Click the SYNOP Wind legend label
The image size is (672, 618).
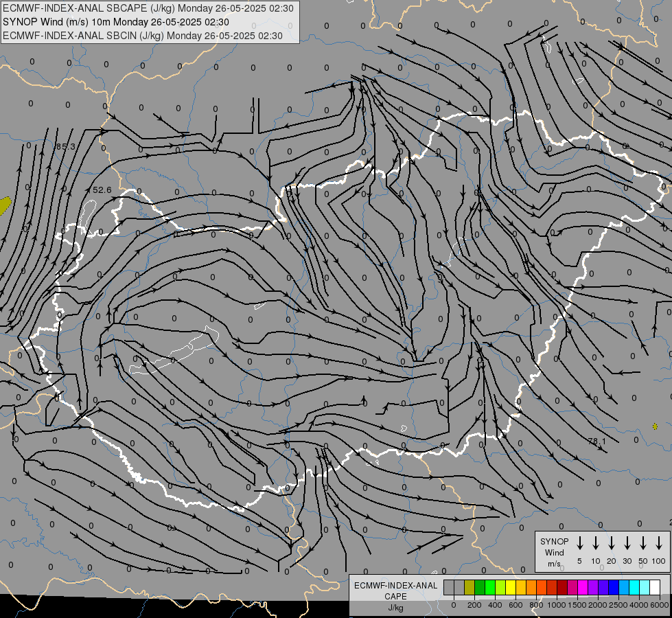[554, 547]
